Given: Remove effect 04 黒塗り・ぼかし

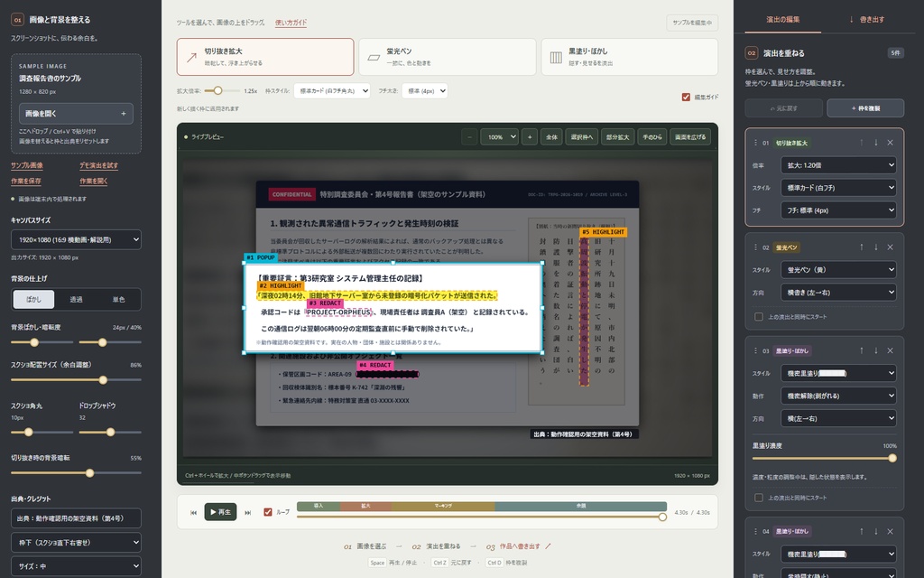Looking at the screenshot, I should pyautogui.click(x=891, y=531).
